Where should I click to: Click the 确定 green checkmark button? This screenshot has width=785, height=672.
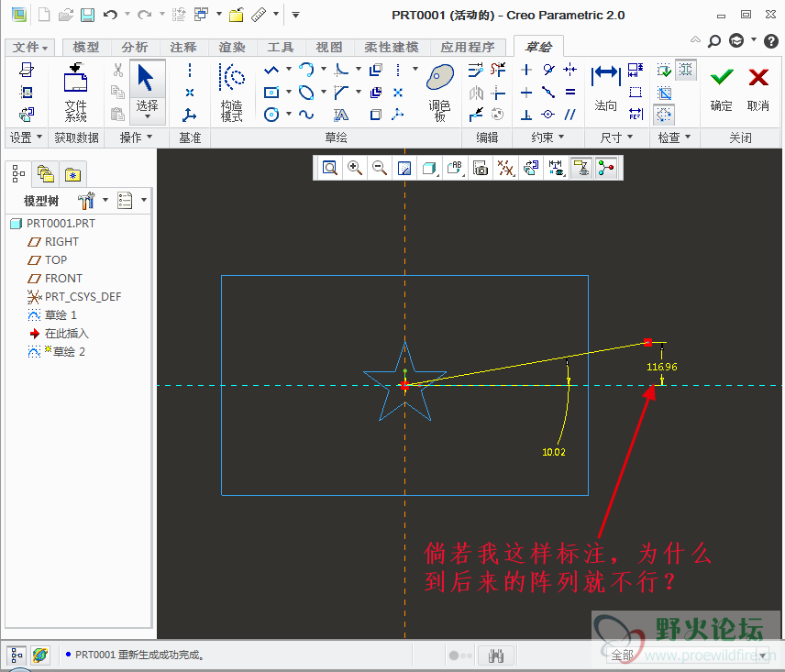[x=722, y=89]
